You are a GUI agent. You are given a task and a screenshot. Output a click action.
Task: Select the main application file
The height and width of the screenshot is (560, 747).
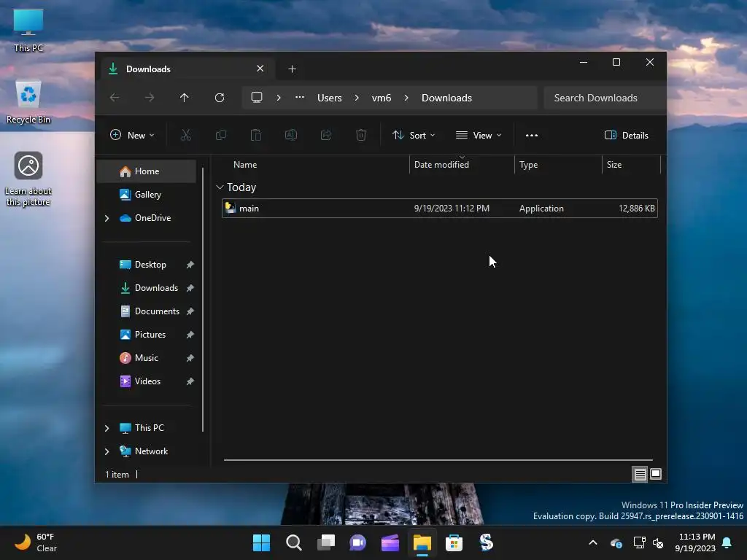(440, 208)
